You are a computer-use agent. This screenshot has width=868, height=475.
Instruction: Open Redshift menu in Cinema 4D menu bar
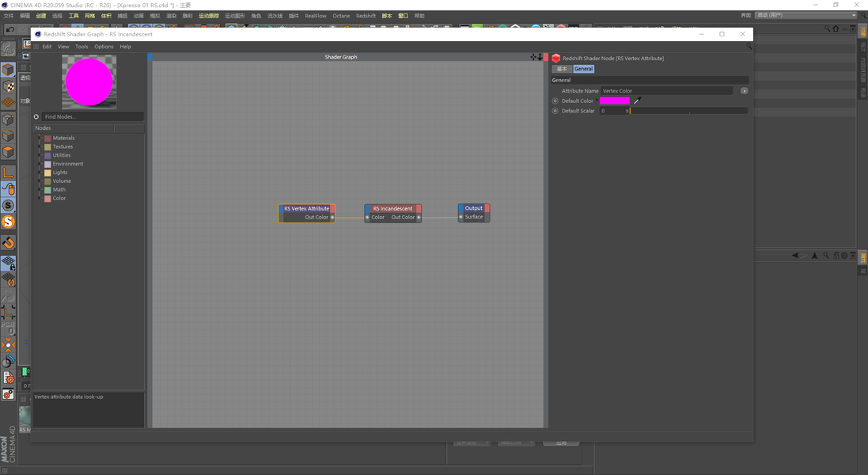[x=366, y=16]
